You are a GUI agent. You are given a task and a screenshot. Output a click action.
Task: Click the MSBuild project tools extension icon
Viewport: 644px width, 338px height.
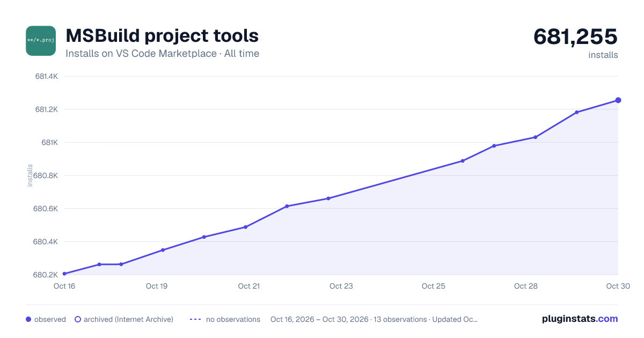pyautogui.click(x=41, y=41)
